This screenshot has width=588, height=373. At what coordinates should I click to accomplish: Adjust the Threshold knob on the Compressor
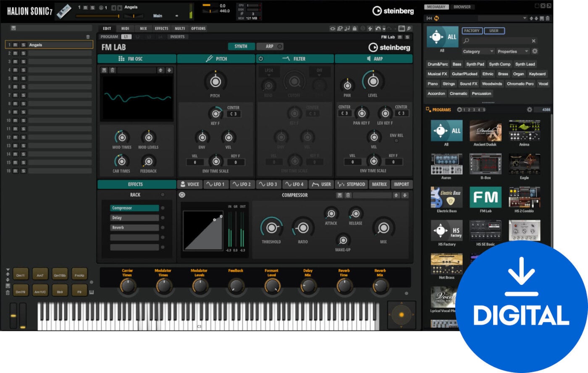point(271,229)
